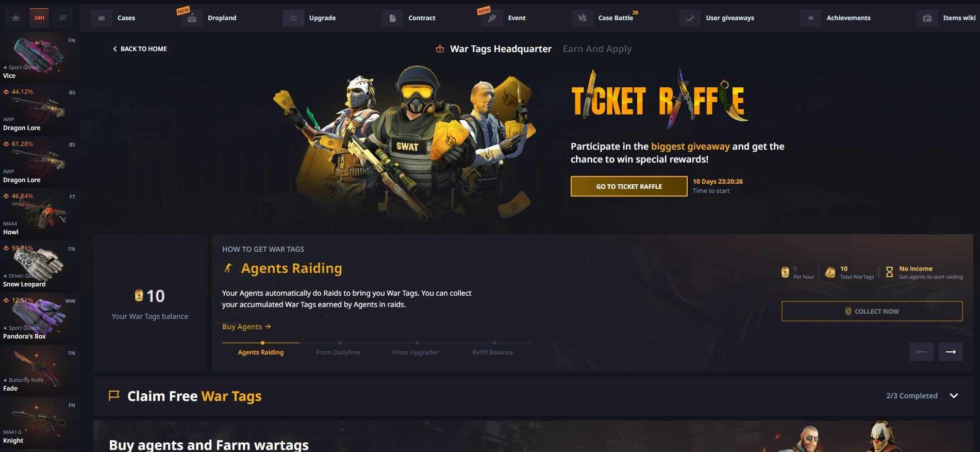Switch to the top drops crown filter
The width and height of the screenshot is (980, 452).
coord(16,18)
